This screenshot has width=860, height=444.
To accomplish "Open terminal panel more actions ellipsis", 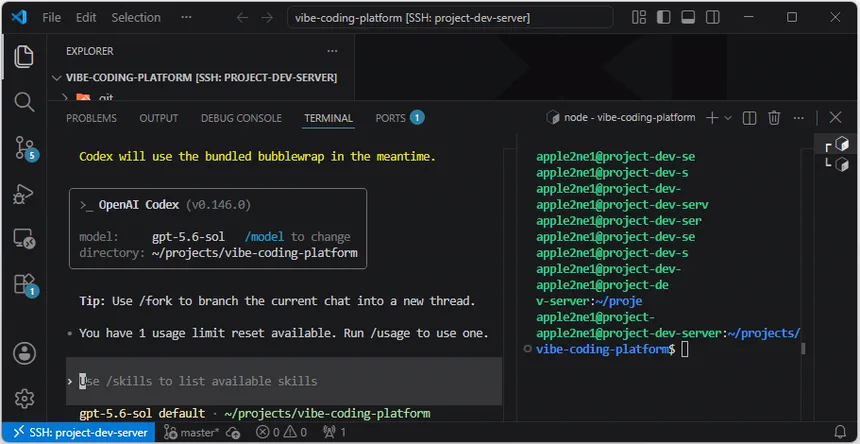I will tap(799, 117).
